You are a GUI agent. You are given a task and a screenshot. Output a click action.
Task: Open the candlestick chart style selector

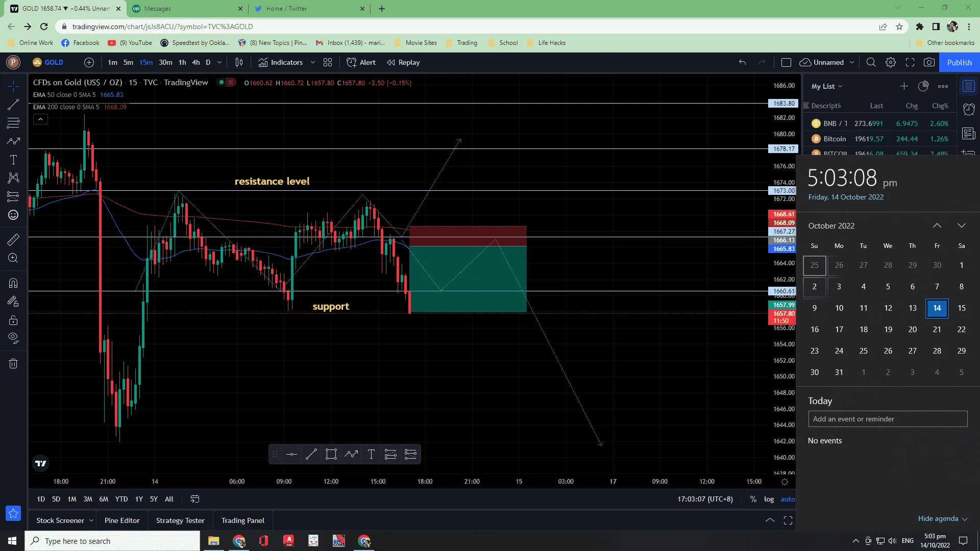click(x=239, y=62)
